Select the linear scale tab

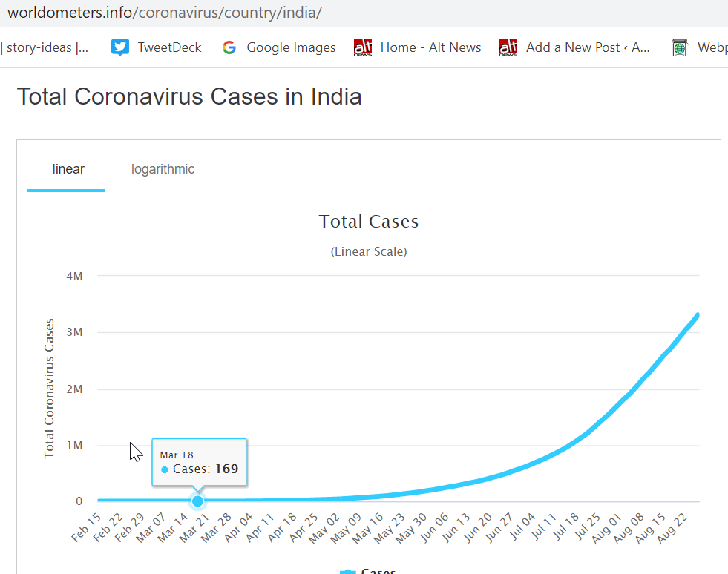point(68,169)
